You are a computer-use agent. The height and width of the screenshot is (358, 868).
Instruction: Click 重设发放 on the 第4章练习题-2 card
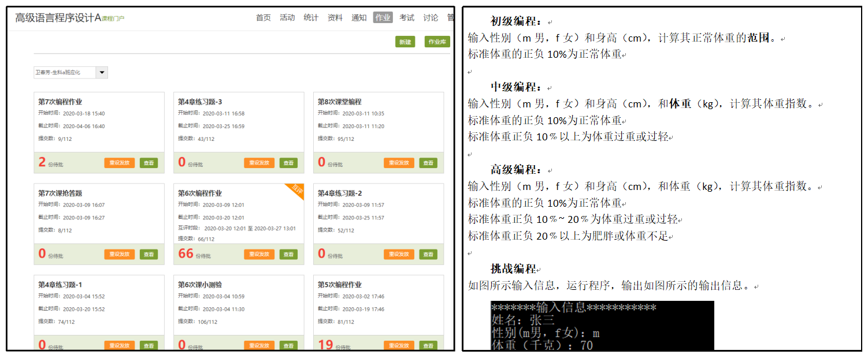[x=399, y=254]
